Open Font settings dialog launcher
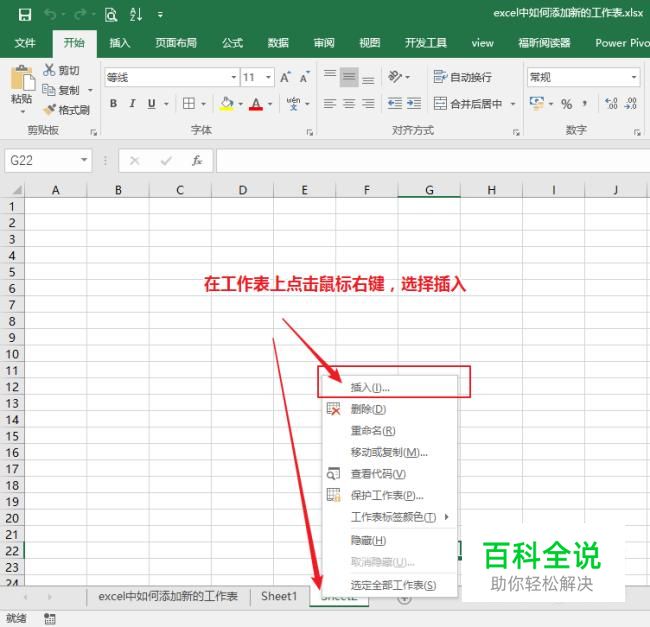Image resolution: width=650 pixels, height=627 pixels. (x=309, y=132)
